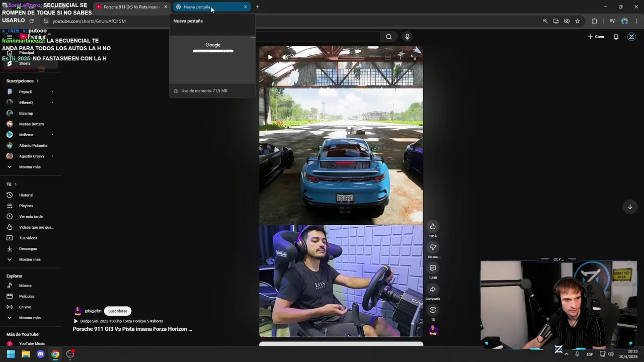
Task: Close the Porsche 911 Gt3 tab
Action: [166, 7]
